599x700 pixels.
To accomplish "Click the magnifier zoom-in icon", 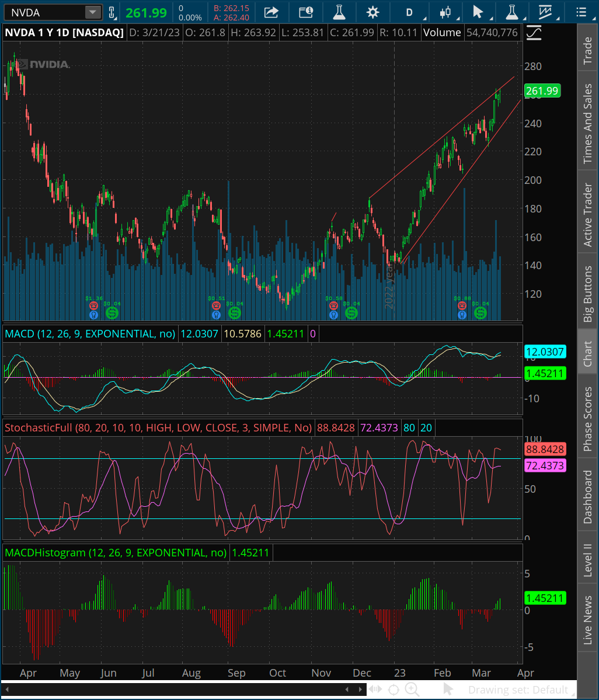I will (412, 689).
